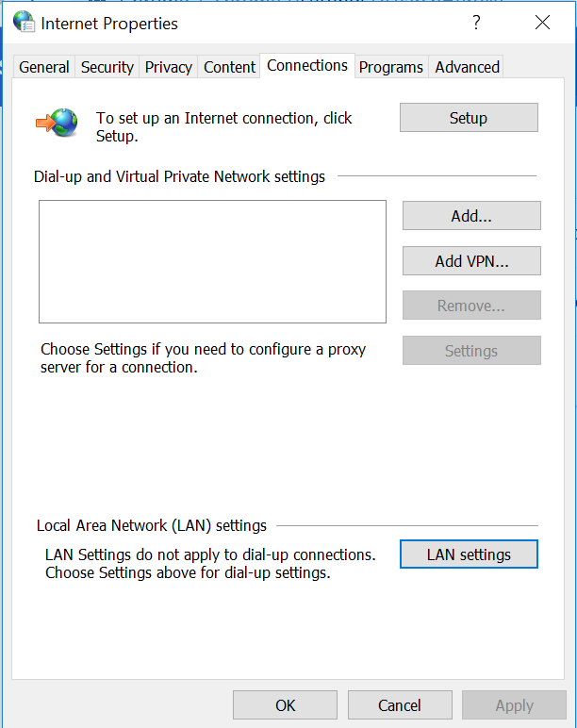Viewport: 577px width, 728px height.
Task: Click the Connections tab
Action: (307, 65)
